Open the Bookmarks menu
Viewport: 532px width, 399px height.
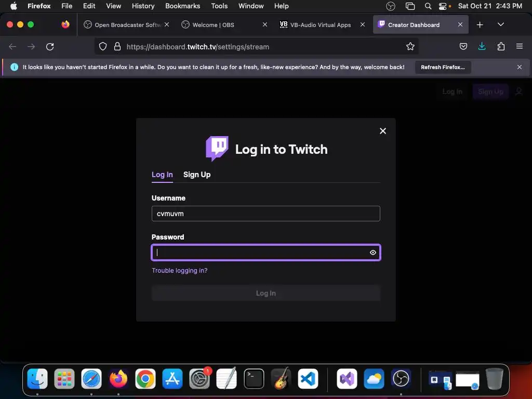tap(182, 6)
